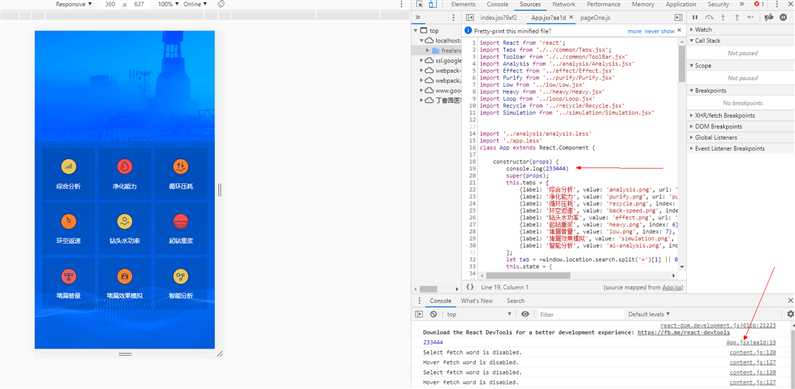Open the rotate screen icon in device toolbar

221,4
